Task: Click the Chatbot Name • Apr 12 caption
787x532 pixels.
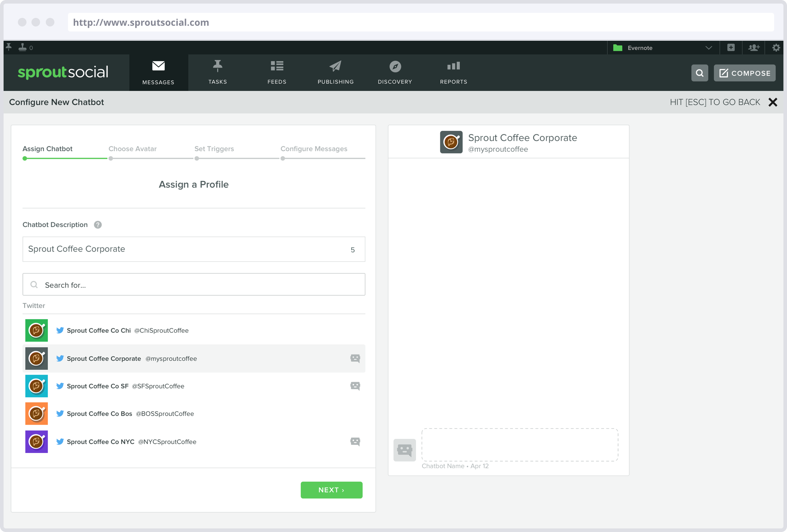Action: click(455, 466)
